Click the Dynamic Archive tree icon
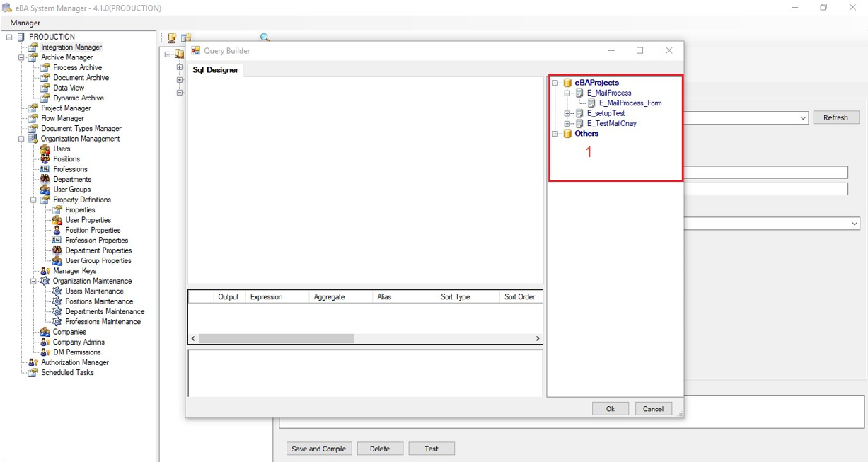This screenshot has height=462, width=868. pos(45,98)
